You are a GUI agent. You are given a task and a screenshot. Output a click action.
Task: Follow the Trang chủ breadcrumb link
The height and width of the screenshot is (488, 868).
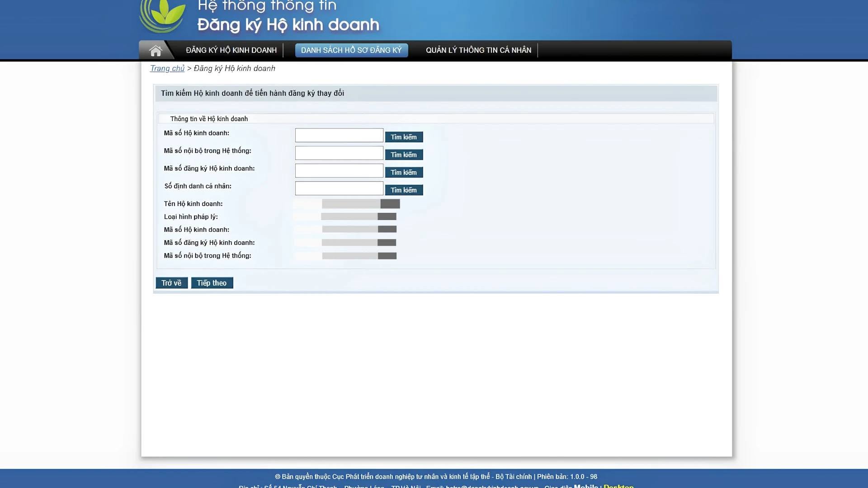[167, 68]
